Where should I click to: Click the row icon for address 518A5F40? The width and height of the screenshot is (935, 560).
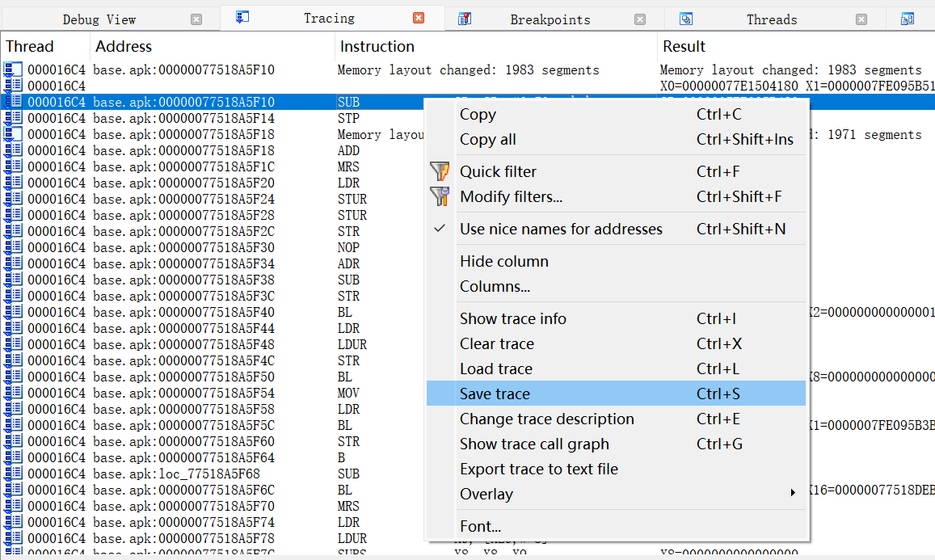(x=13, y=312)
